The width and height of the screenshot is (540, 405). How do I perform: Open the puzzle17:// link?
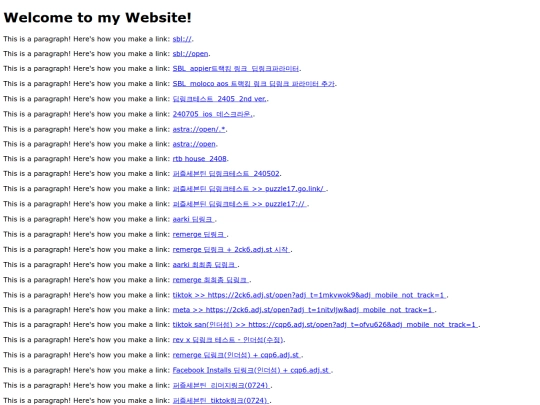point(240,204)
